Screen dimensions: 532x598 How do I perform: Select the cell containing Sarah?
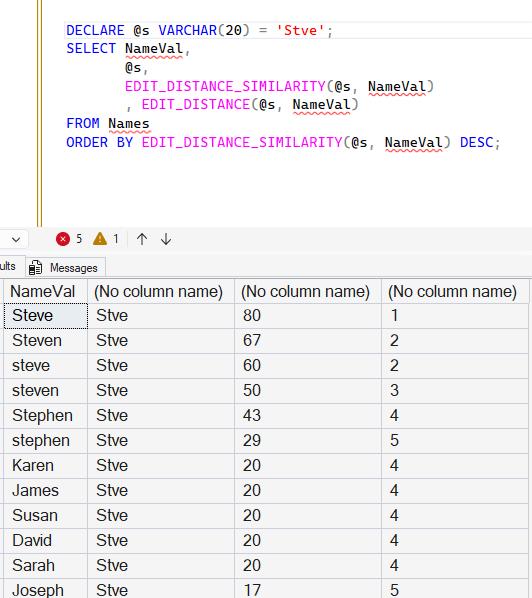point(46,566)
